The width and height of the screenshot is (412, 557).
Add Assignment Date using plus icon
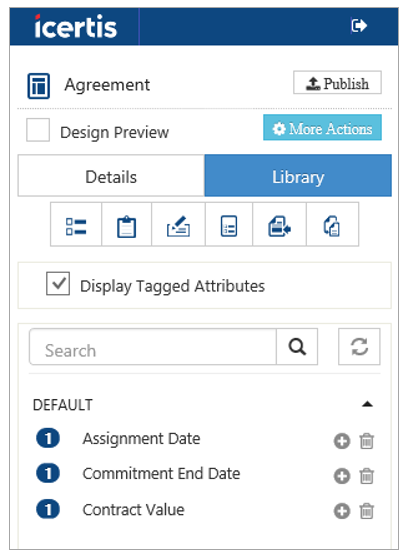click(x=342, y=441)
